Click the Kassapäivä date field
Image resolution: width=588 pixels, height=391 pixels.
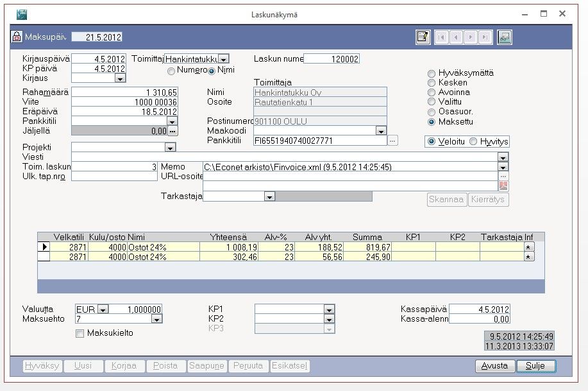coord(479,309)
